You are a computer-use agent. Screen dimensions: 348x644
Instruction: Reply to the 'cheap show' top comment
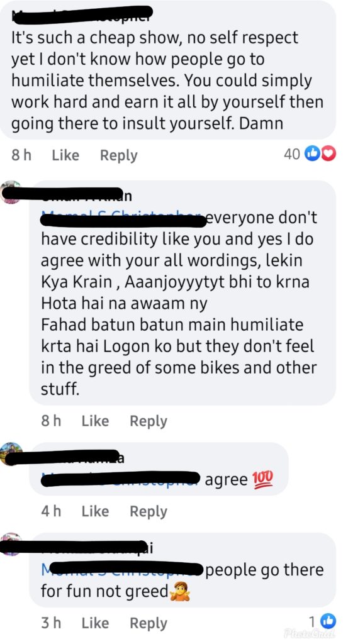tap(119, 156)
